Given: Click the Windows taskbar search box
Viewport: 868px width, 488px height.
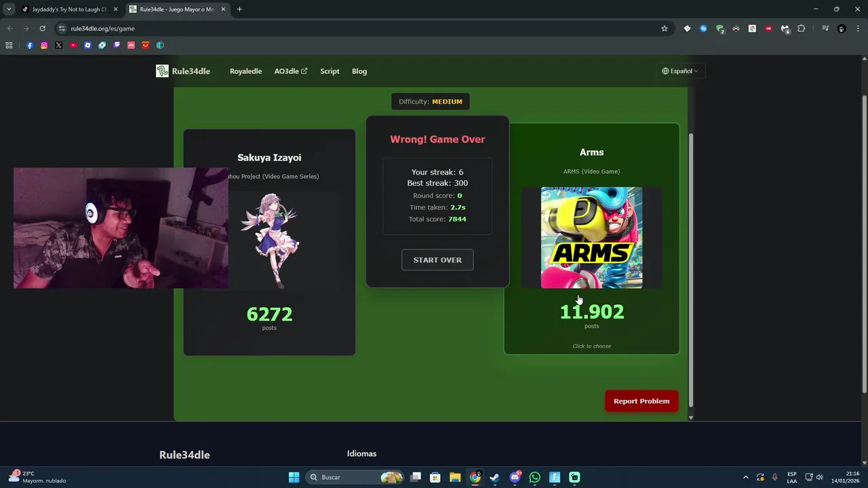Looking at the screenshot, I should tap(353, 477).
